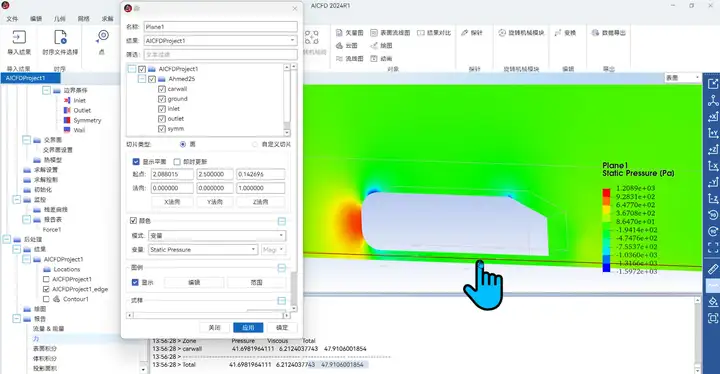Click the fit-to-window icon in right sidebar

pyautogui.click(x=713, y=248)
